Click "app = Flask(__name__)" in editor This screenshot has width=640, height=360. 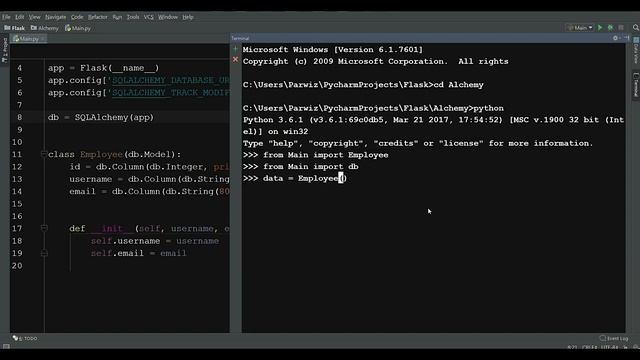tap(103, 68)
